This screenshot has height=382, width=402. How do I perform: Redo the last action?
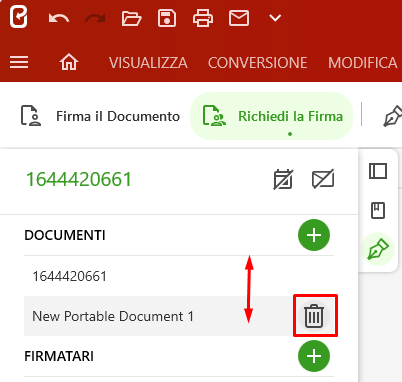click(95, 18)
